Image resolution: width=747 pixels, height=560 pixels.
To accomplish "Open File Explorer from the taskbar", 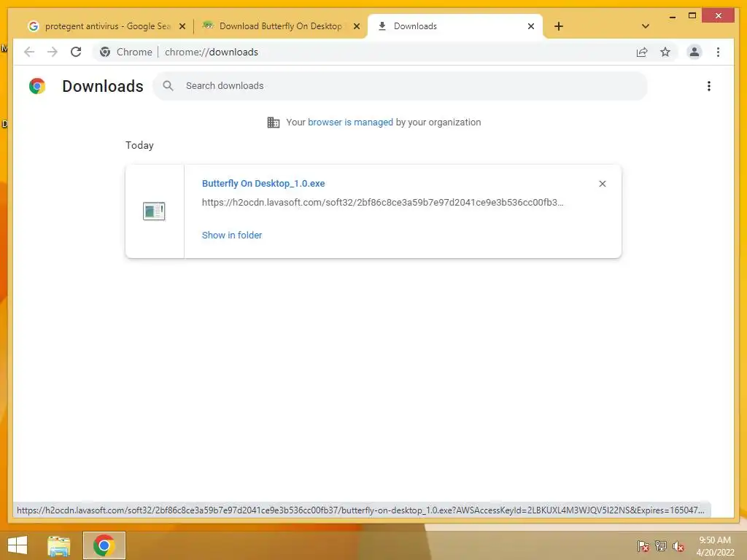I will [58, 545].
